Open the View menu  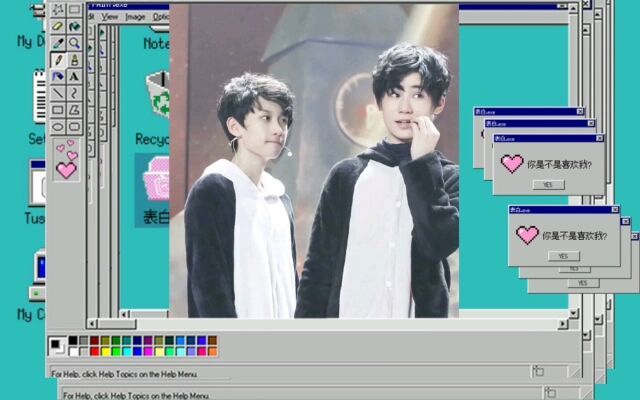pyautogui.click(x=110, y=17)
